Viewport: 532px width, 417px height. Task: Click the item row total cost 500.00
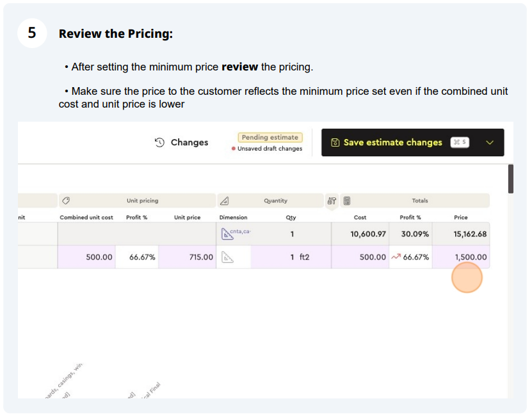[x=360, y=257]
